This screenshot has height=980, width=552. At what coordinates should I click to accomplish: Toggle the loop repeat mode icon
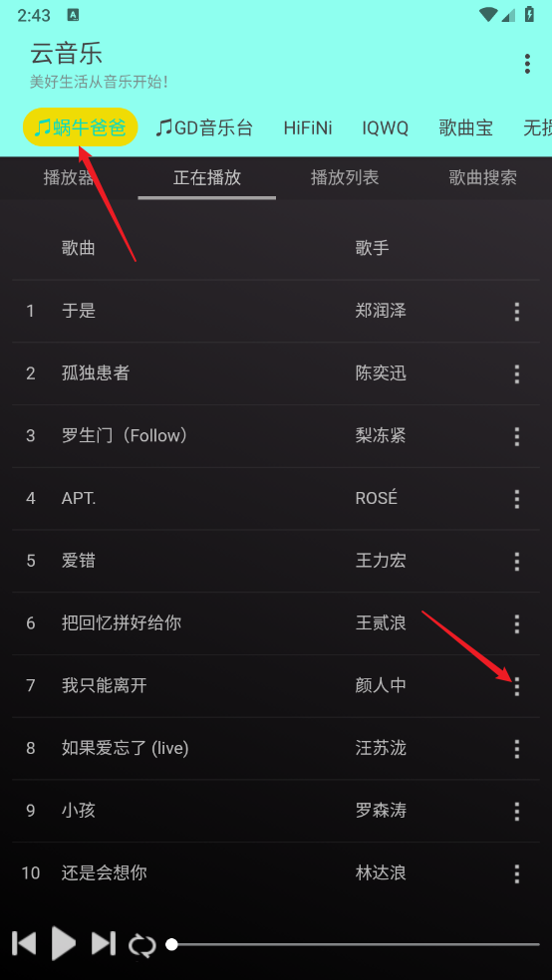[x=142, y=945]
